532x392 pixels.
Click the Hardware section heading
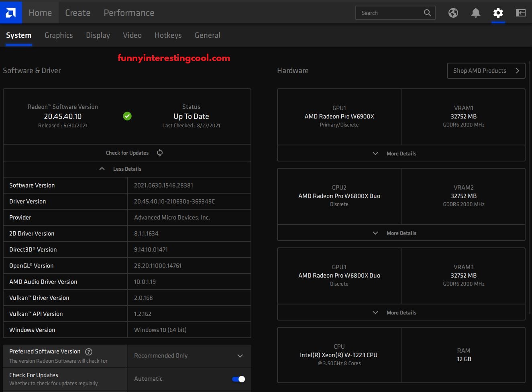point(293,71)
